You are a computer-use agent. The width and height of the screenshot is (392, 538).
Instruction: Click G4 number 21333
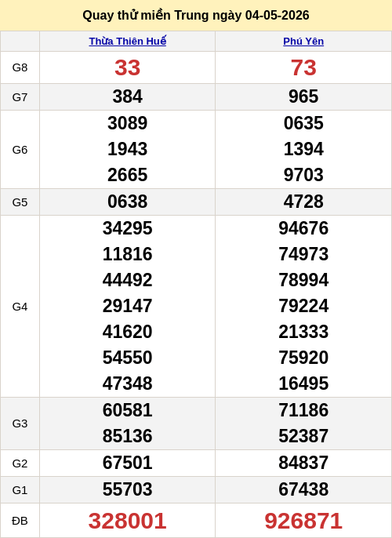click(x=303, y=332)
